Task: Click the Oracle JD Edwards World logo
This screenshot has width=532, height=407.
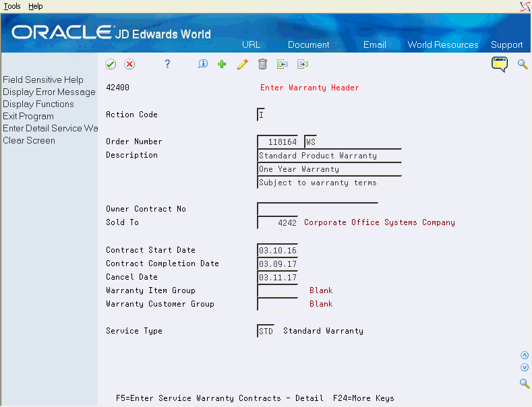Action: click(111, 32)
